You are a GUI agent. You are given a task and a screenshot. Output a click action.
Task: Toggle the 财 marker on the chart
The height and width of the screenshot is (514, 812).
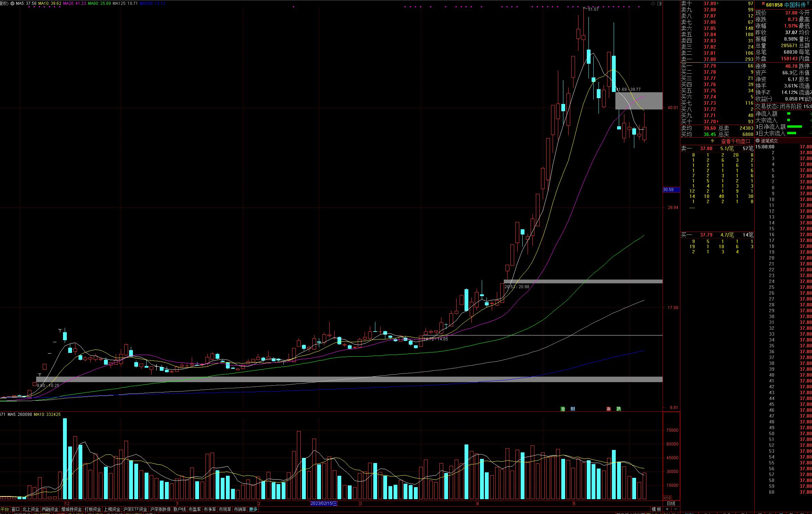pyautogui.click(x=573, y=409)
